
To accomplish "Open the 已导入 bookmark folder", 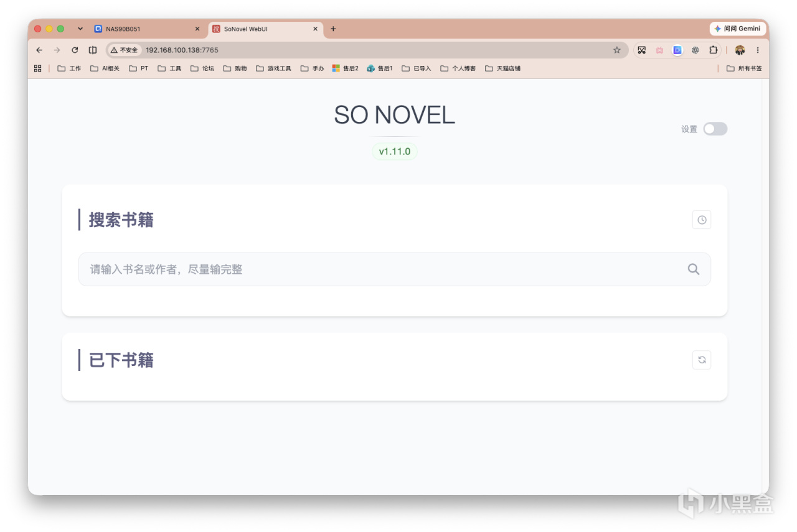I will 417,68.
